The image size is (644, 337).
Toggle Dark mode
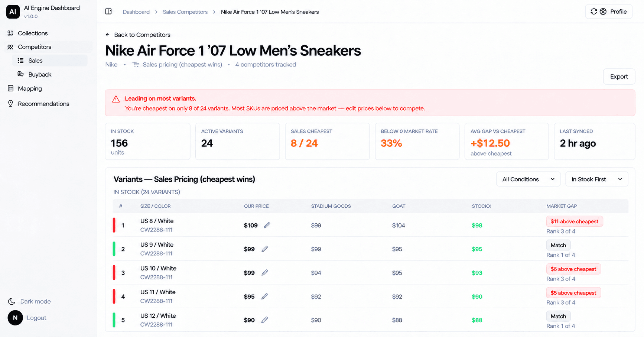(x=30, y=301)
